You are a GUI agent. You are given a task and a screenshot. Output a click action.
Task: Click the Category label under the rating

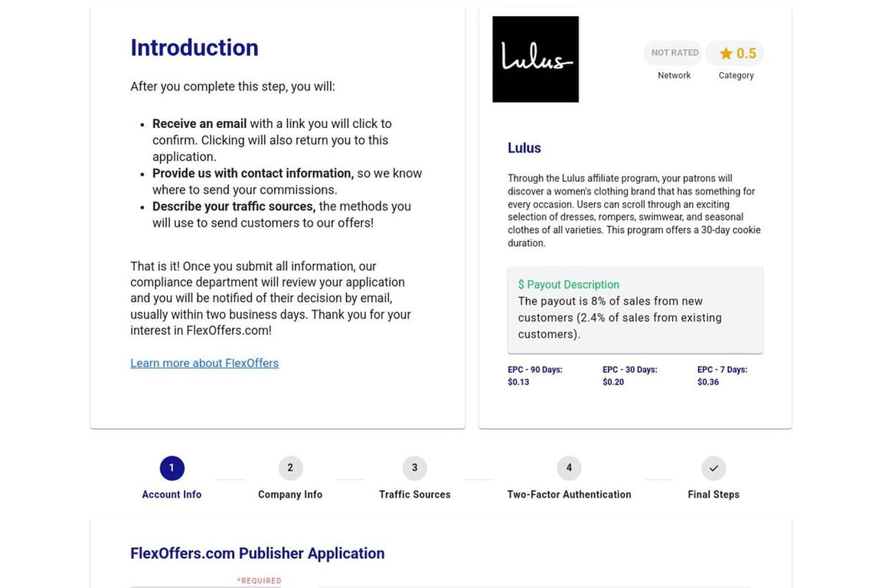click(736, 75)
